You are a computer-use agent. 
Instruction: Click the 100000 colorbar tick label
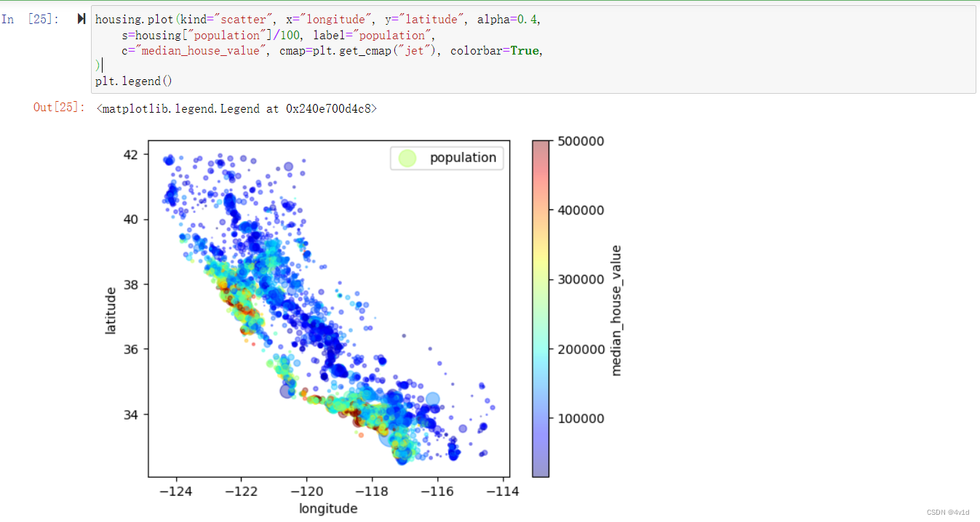581,419
